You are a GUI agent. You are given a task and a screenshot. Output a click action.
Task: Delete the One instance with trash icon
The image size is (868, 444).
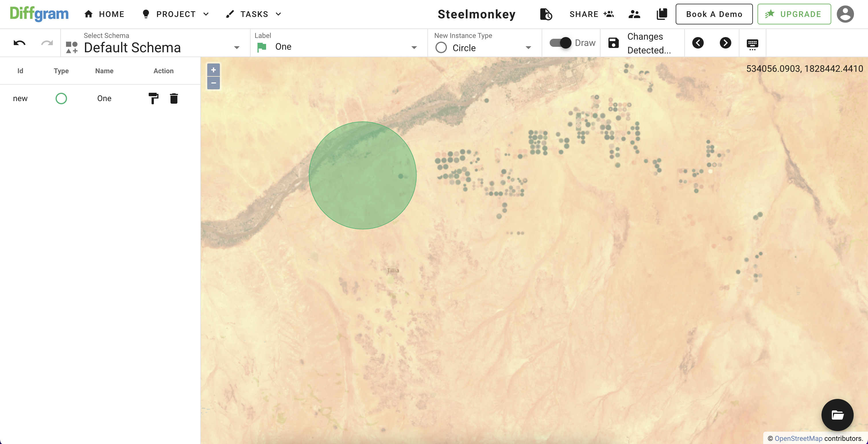[174, 99]
